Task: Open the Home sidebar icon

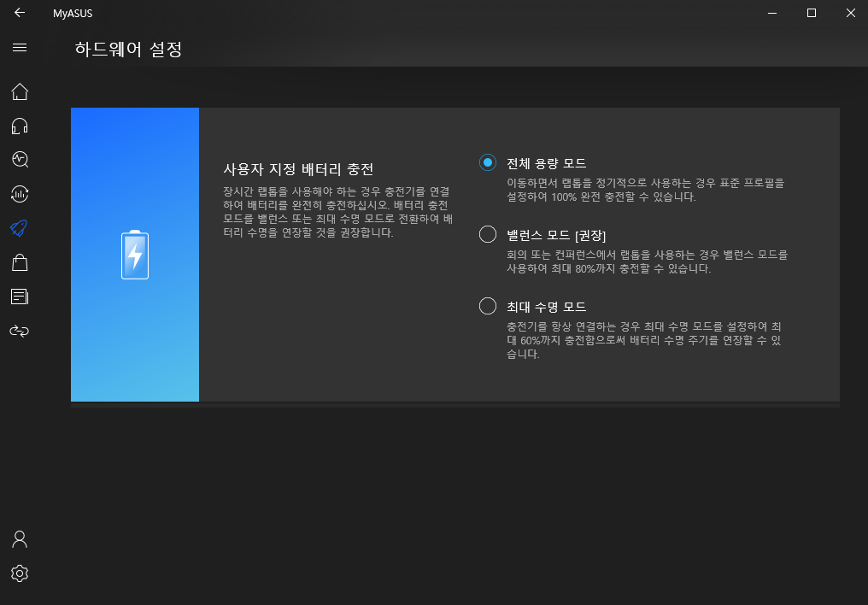Action: (x=20, y=92)
